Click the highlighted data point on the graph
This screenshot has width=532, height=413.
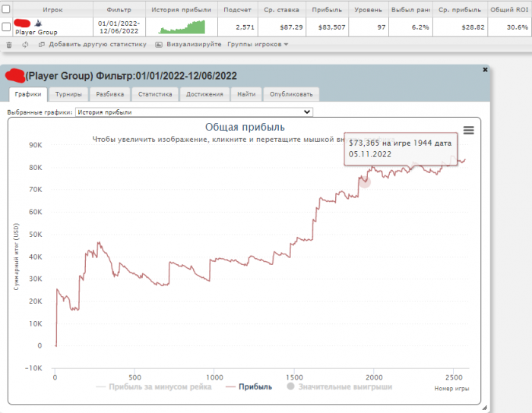pos(365,182)
